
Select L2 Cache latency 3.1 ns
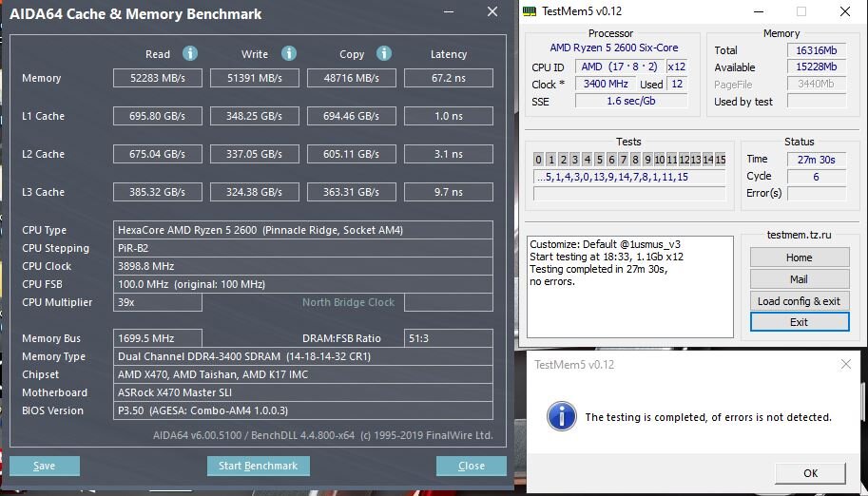point(449,154)
